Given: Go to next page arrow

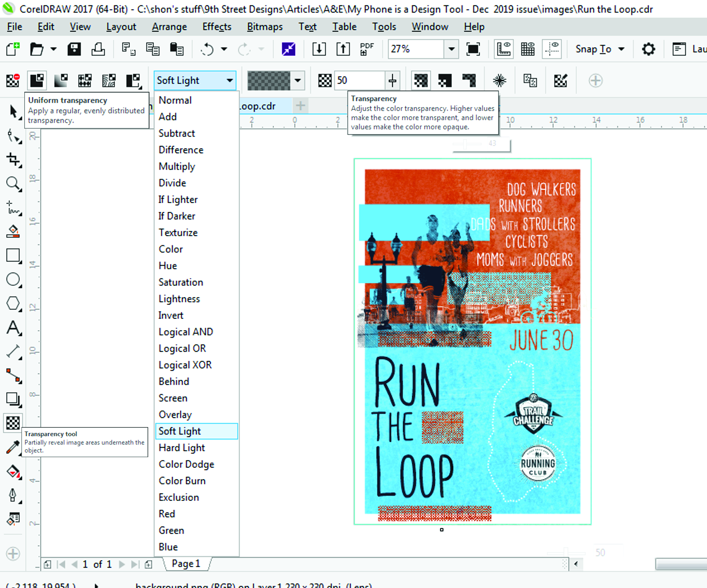Looking at the screenshot, I should pos(122,564).
